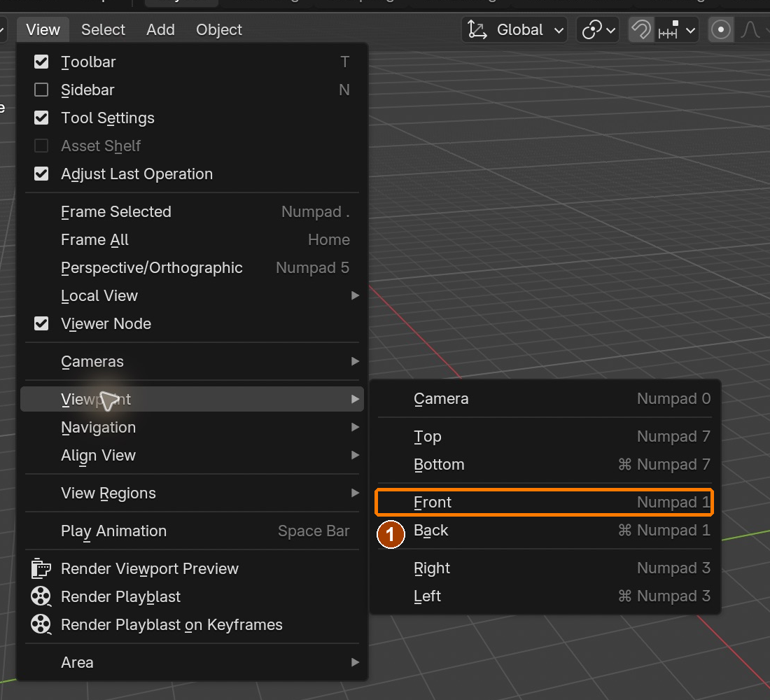Switch to Camera viewpoint
Screen dimensions: 770x700
[x=545, y=398]
